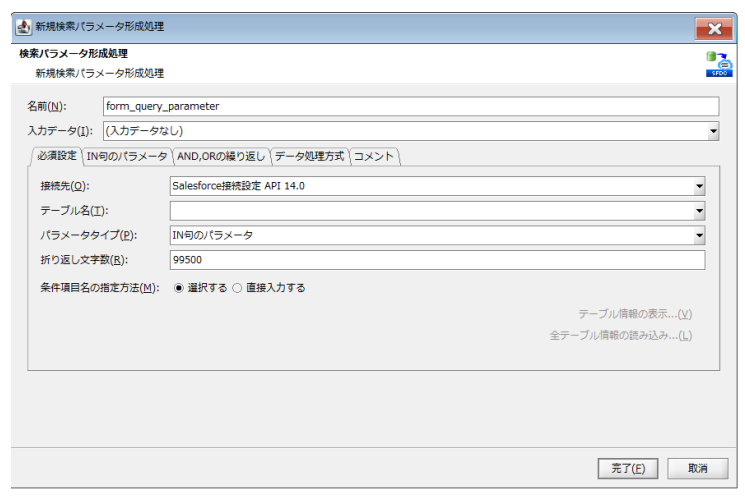The width and height of the screenshot is (745, 498).
Task: Expand the テーブル名 dropdown
Action: tap(699, 211)
